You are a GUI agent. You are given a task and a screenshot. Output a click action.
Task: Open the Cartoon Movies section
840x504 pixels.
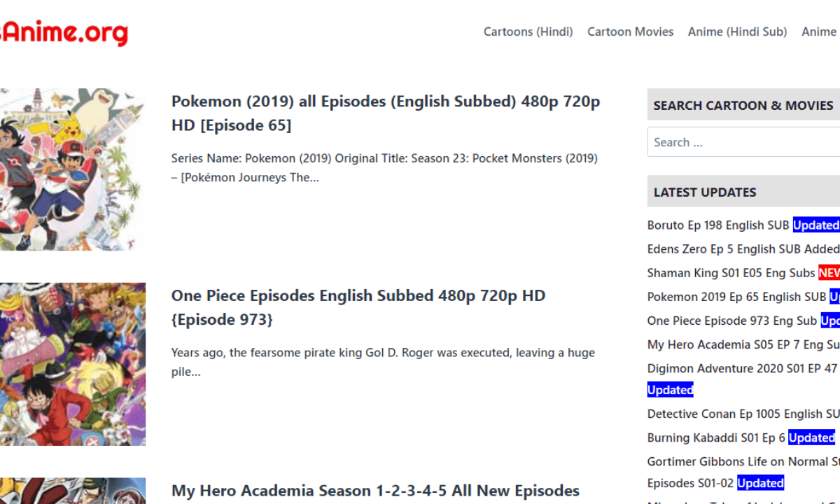[x=630, y=31]
